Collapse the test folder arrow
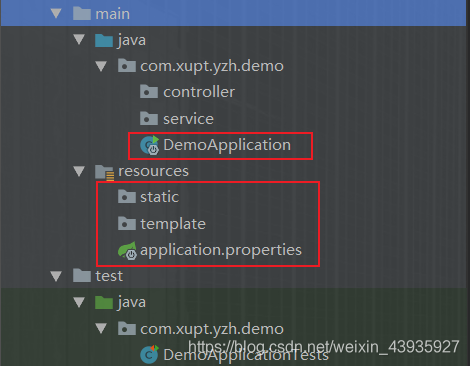 coord(56,276)
